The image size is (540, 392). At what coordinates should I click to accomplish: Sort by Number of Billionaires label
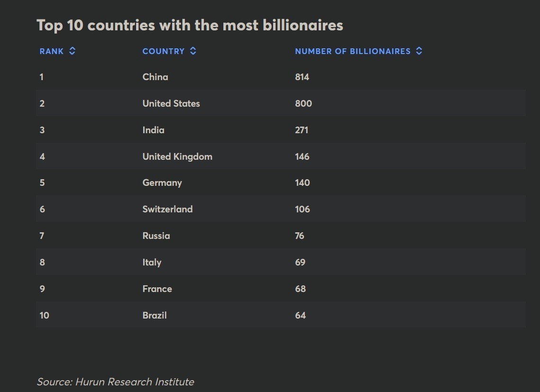[352, 51]
